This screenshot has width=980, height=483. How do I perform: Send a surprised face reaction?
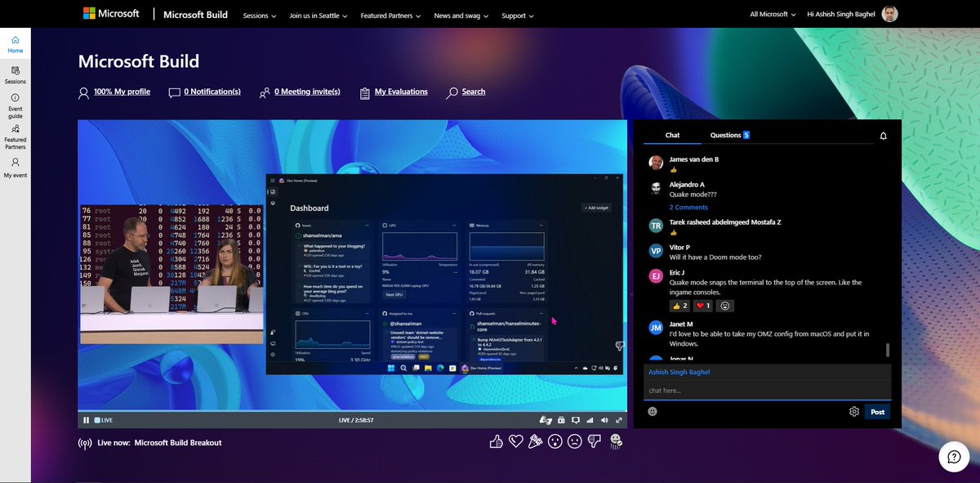coord(555,441)
